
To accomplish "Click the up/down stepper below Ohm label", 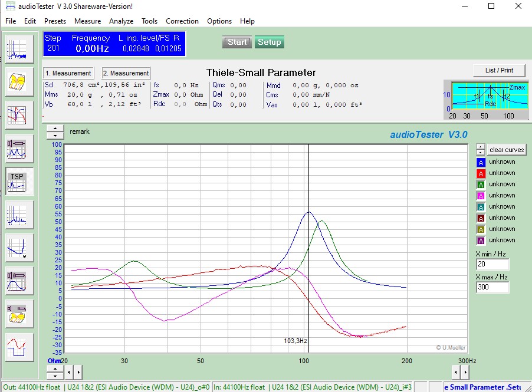I will click(55, 373).
